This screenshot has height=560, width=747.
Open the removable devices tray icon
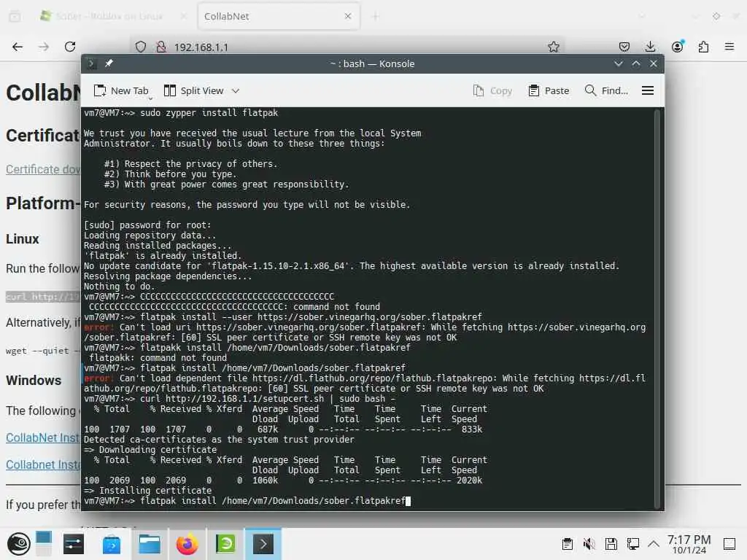coord(611,544)
